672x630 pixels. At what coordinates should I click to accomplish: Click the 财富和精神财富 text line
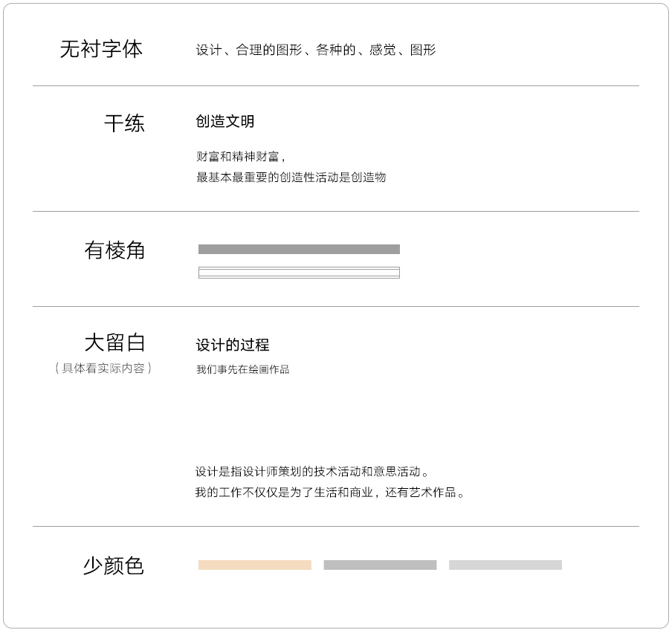[241, 156]
